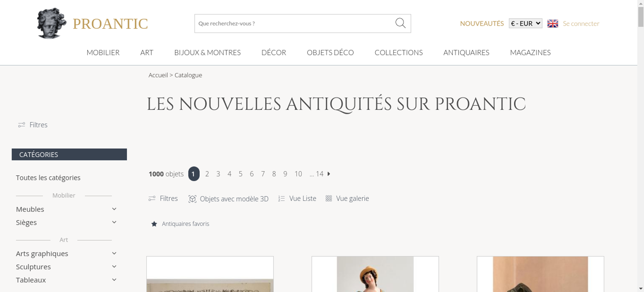Click the magnifying glass search icon
Screen dimensions: 644x292
click(x=400, y=23)
